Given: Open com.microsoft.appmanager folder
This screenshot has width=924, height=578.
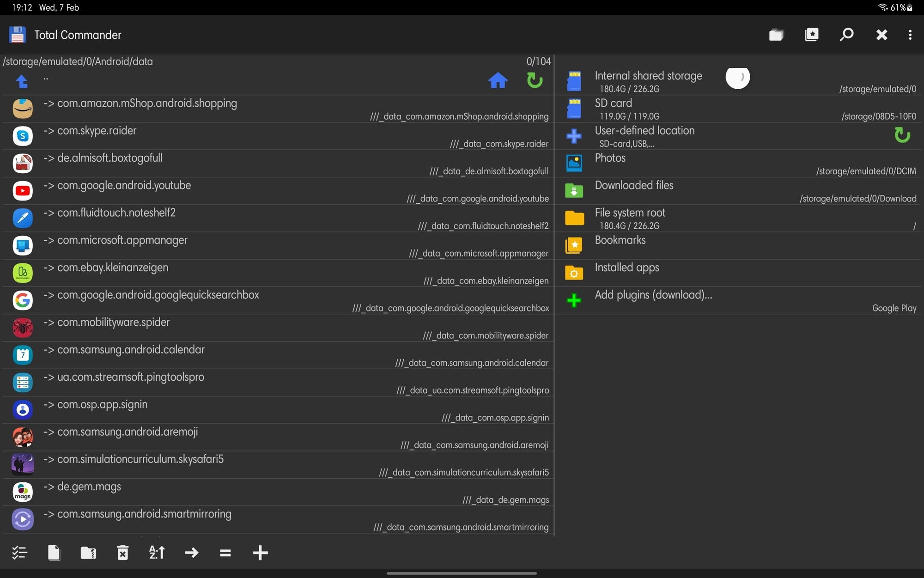Looking at the screenshot, I should [278, 246].
